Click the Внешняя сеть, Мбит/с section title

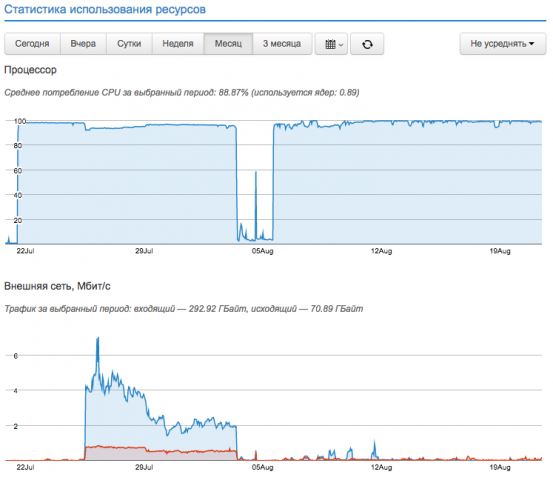click(x=57, y=286)
